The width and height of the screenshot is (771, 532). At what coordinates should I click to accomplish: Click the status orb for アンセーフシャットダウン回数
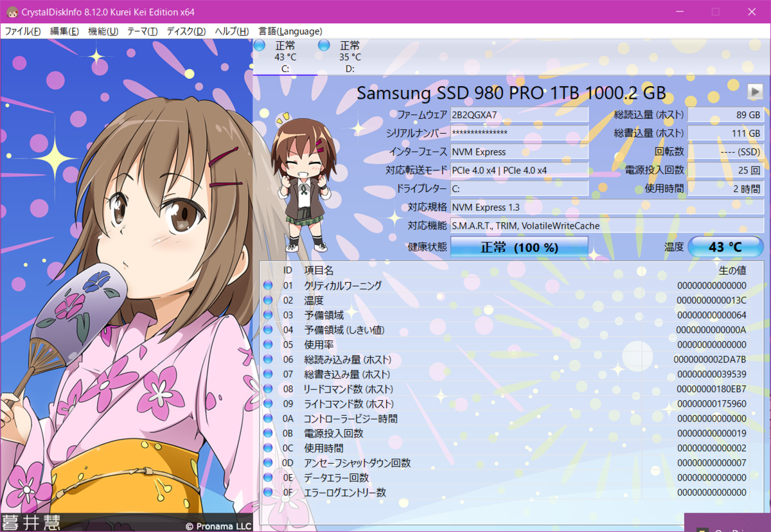coord(268,463)
